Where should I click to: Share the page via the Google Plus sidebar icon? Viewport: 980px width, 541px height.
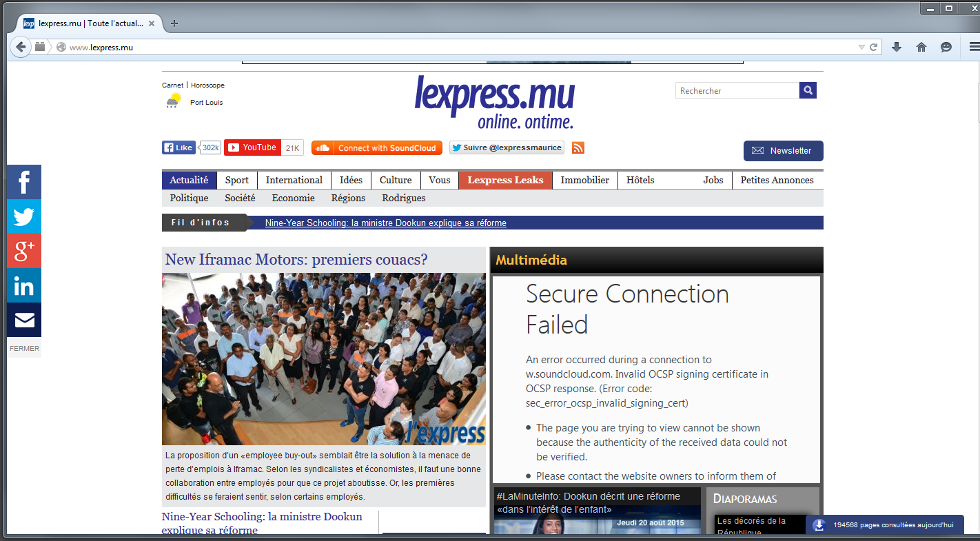coord(24,251)
